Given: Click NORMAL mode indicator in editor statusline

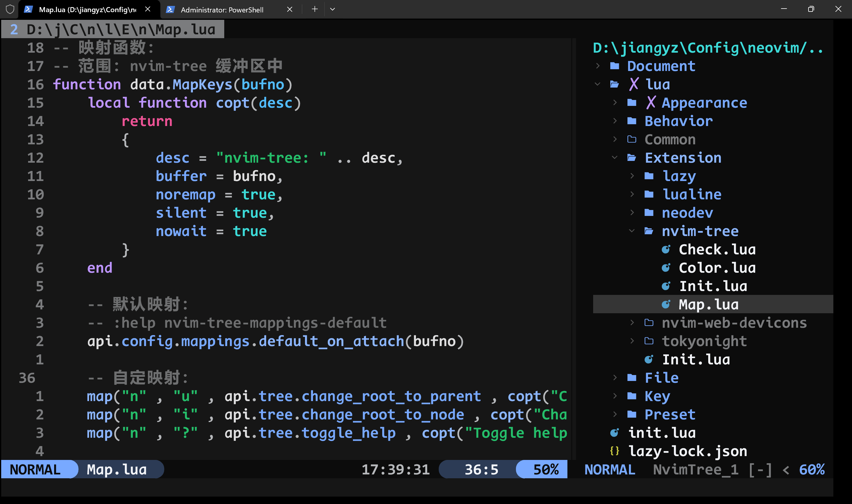Looking at the screenshot, I should [x=35, y=469].
